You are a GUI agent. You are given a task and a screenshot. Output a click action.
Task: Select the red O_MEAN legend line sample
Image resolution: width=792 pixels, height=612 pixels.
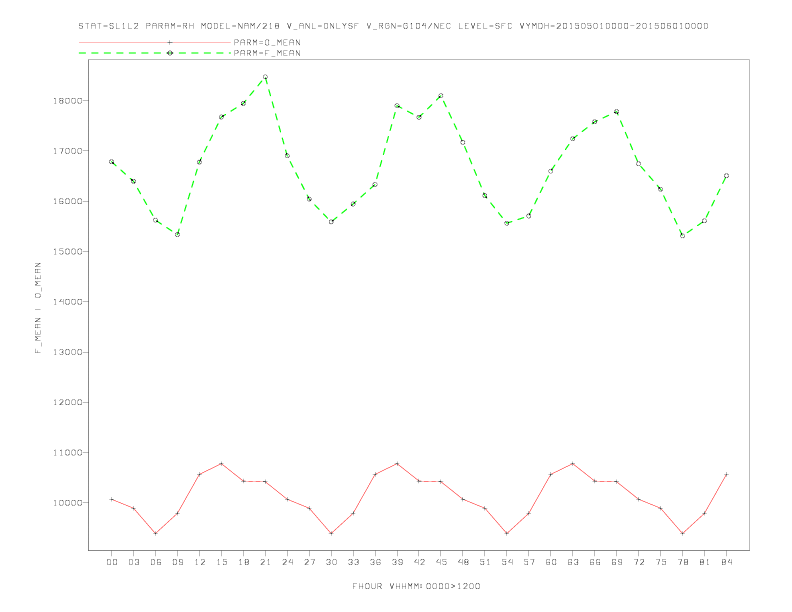coord(155,42)
